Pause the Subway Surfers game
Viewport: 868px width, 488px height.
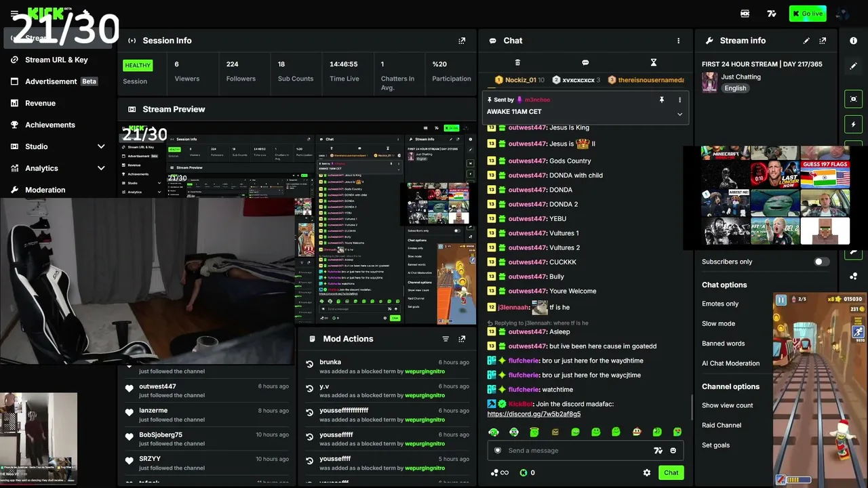781,300
